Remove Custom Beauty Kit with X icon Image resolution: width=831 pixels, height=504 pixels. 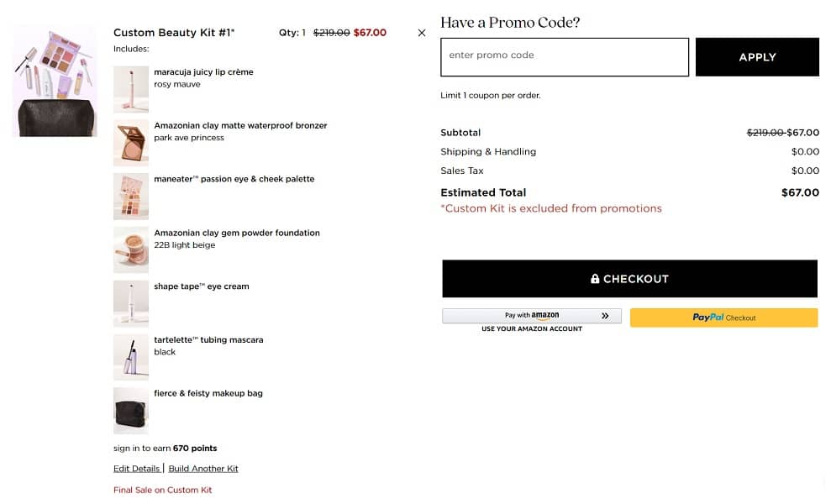pyautogui.click(x=422, y=33)
